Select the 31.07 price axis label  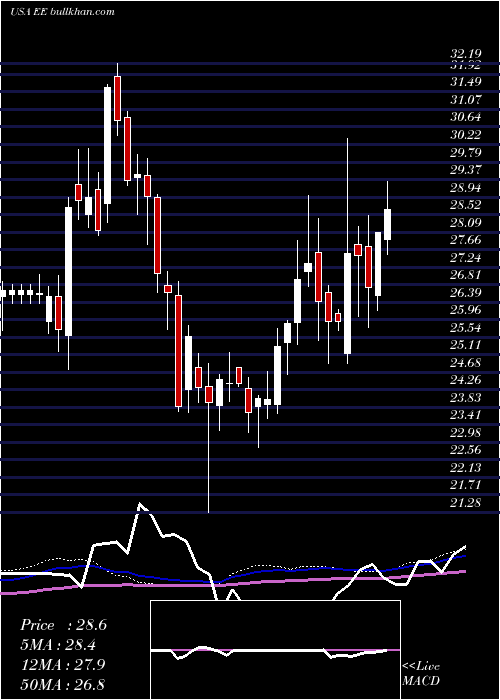465,100
